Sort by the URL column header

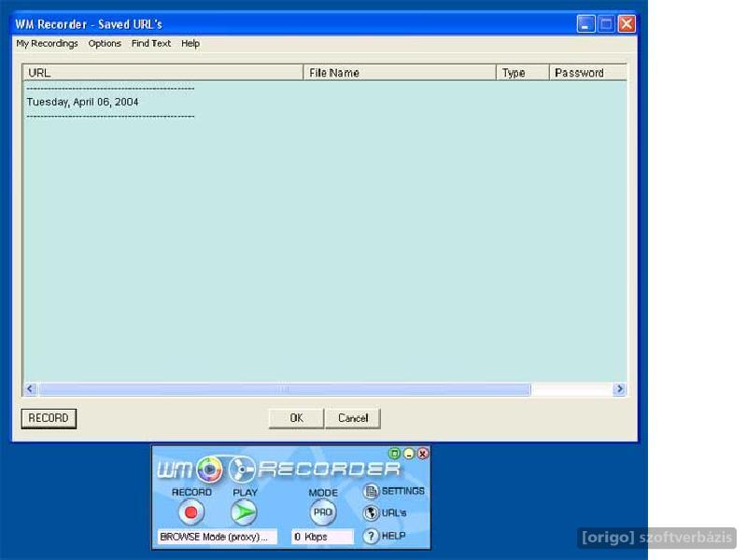pyautogui.click(x=162, y=73)
